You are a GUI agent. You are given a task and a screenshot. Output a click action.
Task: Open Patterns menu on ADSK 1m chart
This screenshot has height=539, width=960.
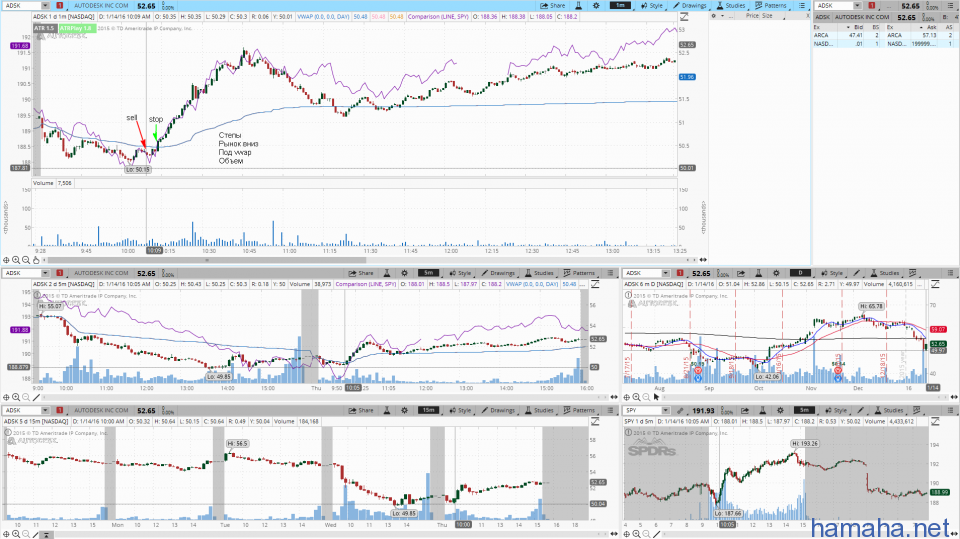click(771, 6)
